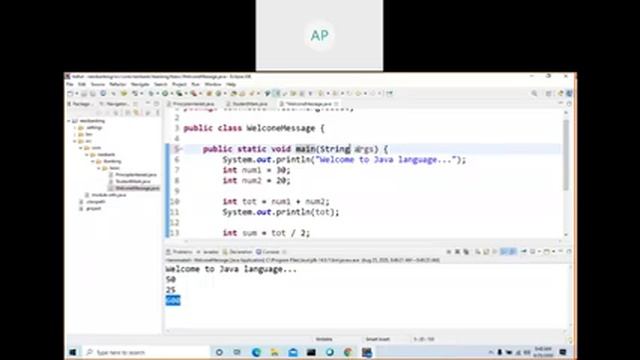Click the New file toolbar icon
The image size is (640, 360).
coord(70,93)
